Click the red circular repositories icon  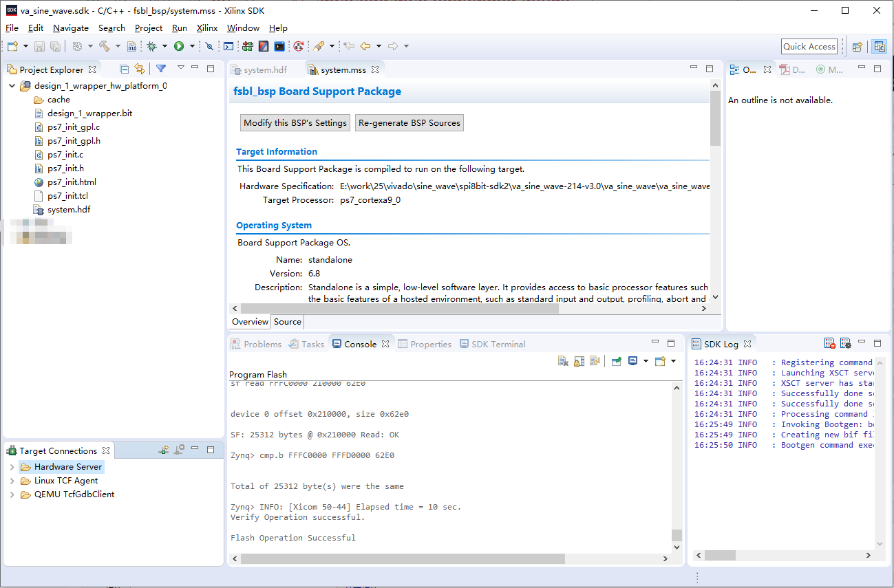click(298, 46)
